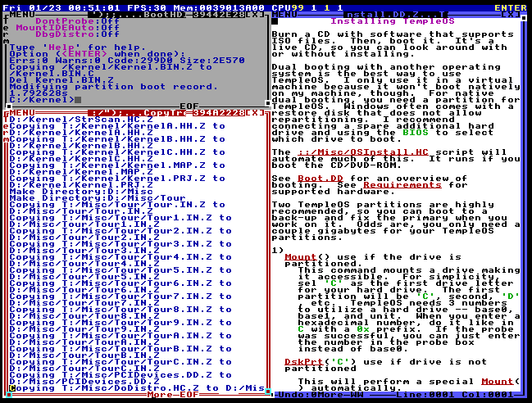Viewport: 532px width, 403px height.
Task: Click the green 0x prefix text
Action: pyautogui.click(x=362, y=329)
